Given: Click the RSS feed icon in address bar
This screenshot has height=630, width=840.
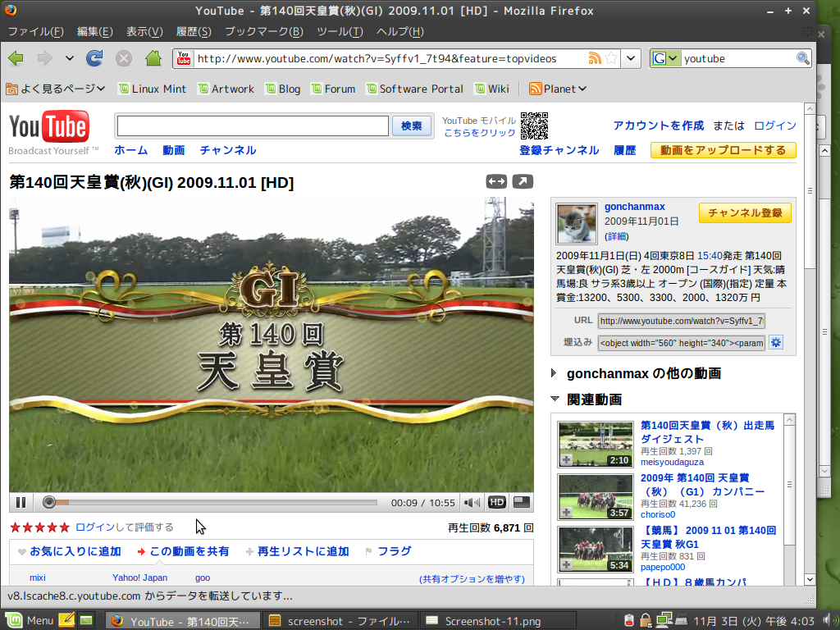Looking at the screenshot, I should pyautogui.click(x=595, y=58).
